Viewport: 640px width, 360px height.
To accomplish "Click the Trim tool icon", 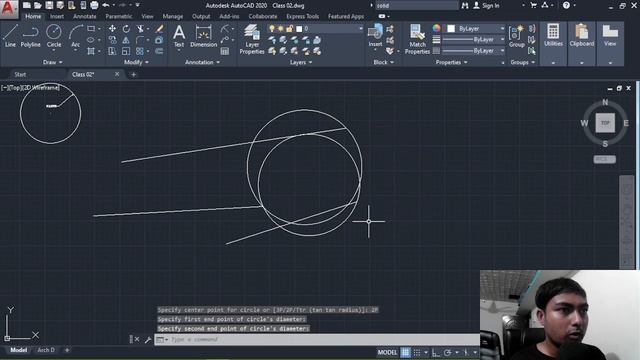I will [140, 29].
